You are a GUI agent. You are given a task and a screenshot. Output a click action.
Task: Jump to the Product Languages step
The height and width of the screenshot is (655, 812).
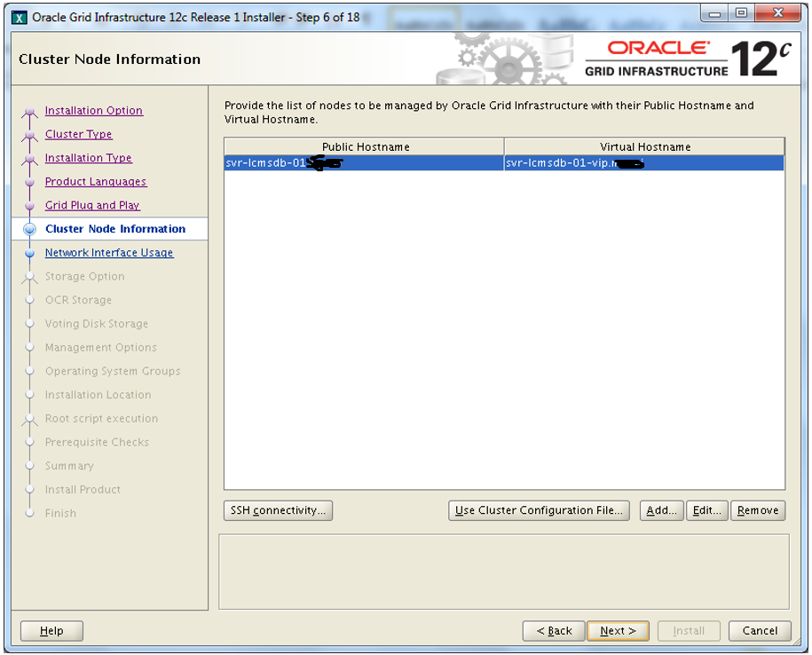(95, 182)
